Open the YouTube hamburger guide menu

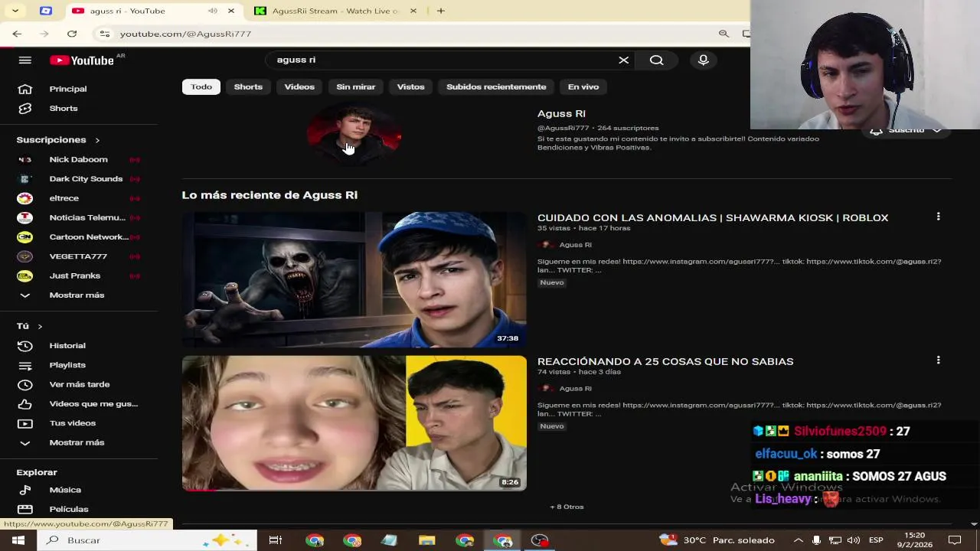24,60
